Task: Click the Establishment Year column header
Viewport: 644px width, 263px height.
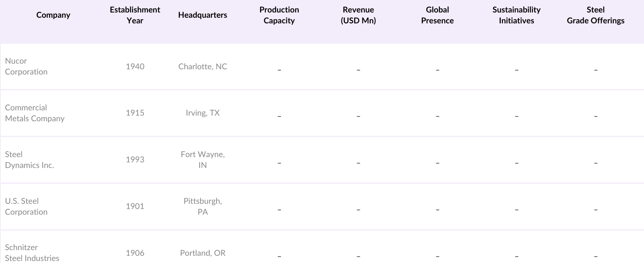Action: pos(135,15)
